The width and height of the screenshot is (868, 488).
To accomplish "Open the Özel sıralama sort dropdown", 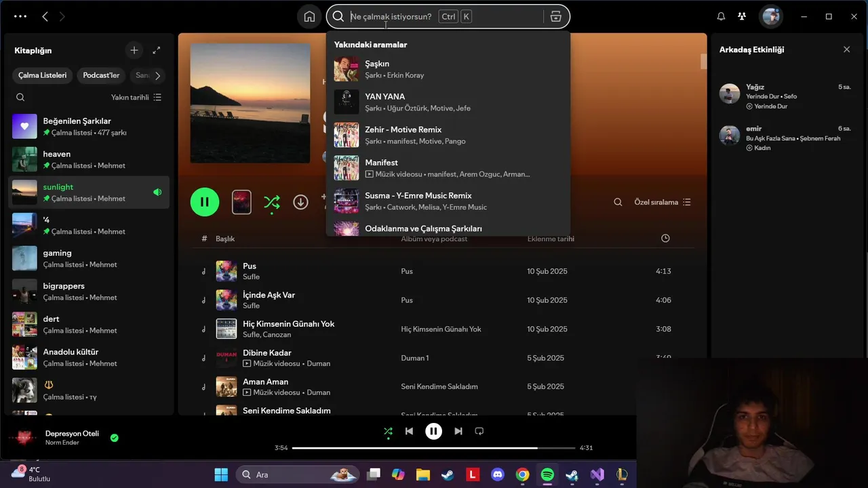I will [x=663, y=202].
